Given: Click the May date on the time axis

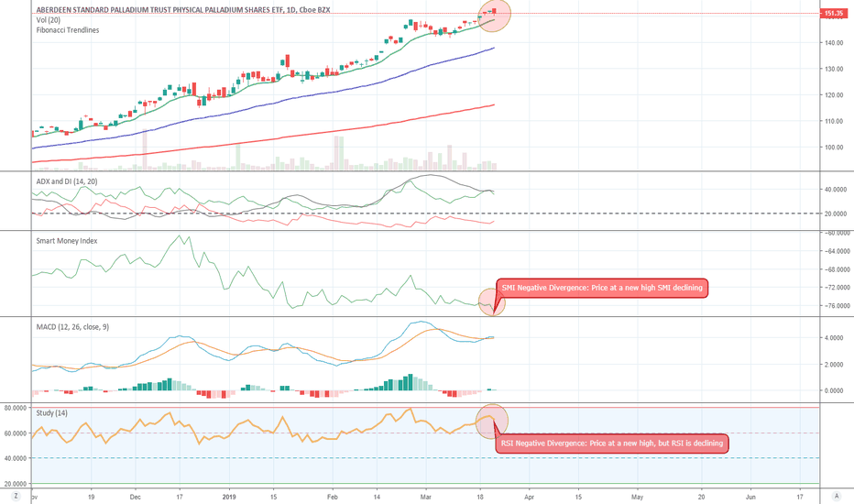Looking at the screenshot, I should [637, 497].
